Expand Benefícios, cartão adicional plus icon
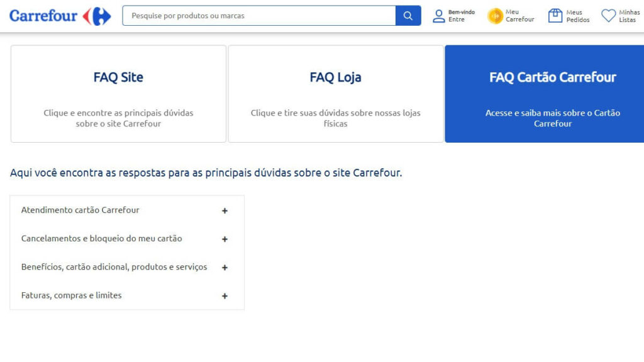Viewport: 644px width, 362px height. click(225, 268)
